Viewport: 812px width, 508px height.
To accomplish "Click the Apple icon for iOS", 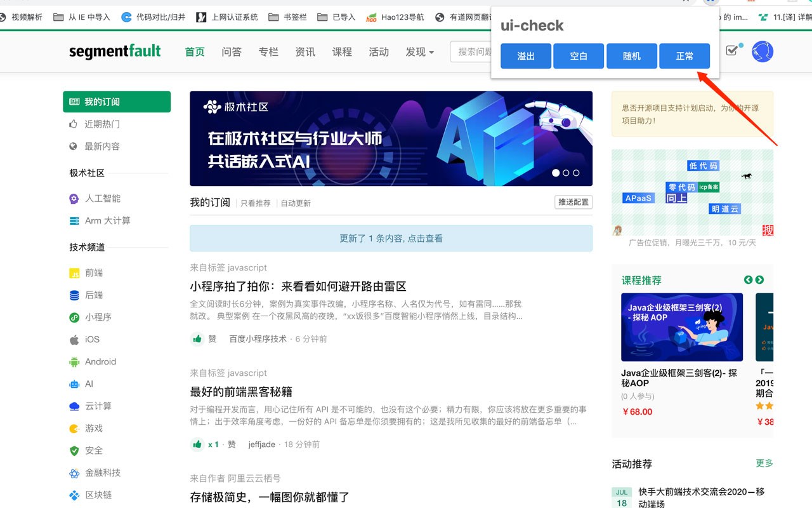I will pyautogui.click(x=74, y=340).
